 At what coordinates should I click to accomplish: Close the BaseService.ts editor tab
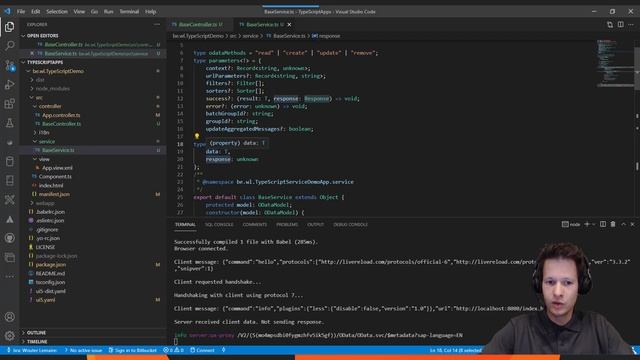point(289,24)
